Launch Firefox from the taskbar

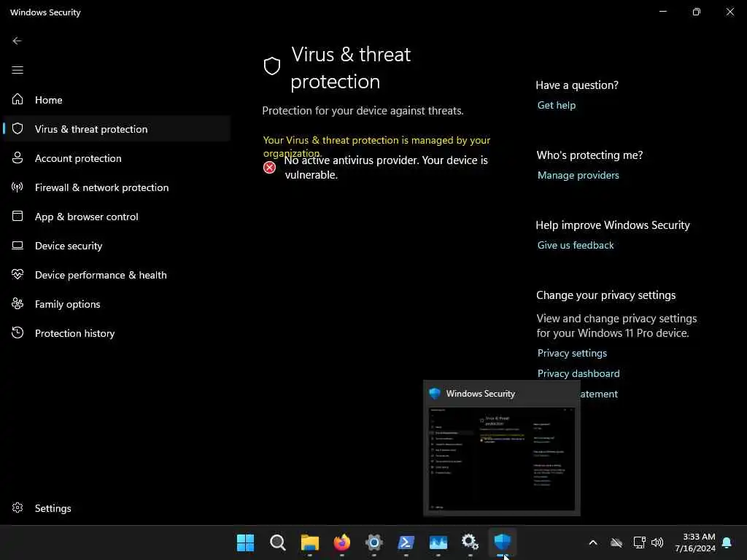click(341, 542)
